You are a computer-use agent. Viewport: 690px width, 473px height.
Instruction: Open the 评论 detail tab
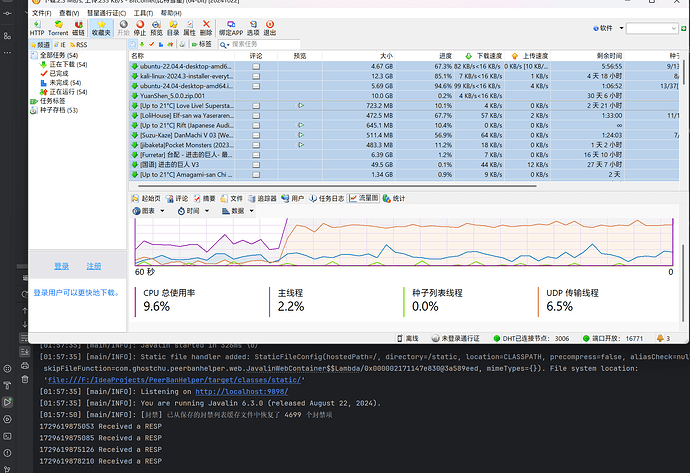(x=177, y=198)
